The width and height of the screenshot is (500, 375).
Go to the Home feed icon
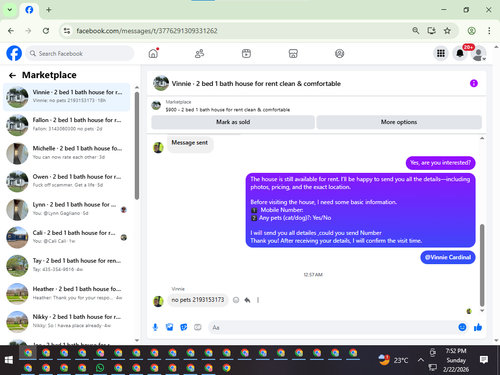[153, 53]
